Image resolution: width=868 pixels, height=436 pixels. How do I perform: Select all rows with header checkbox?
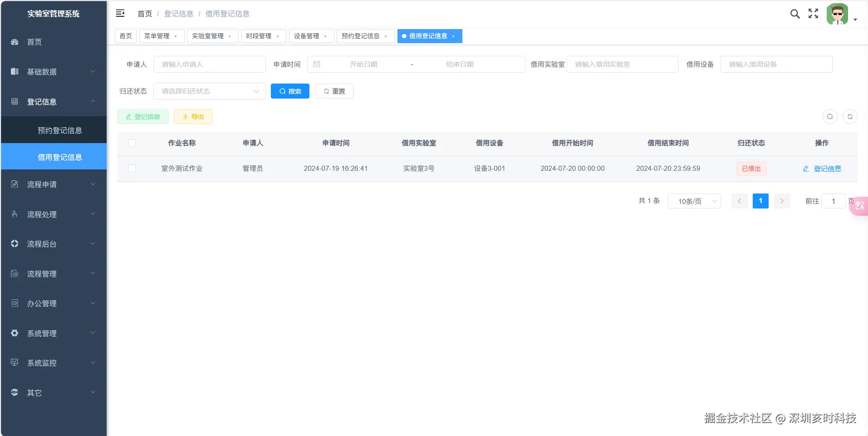pos(132,144)
